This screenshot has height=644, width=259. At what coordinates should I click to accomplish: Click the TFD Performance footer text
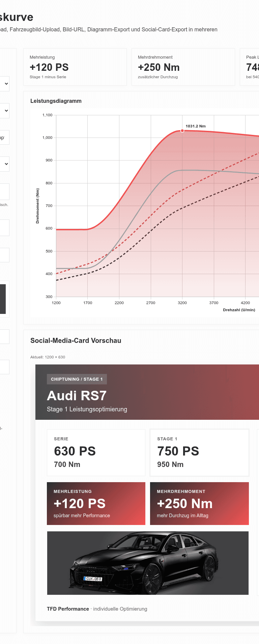click(x=68, y=609)
